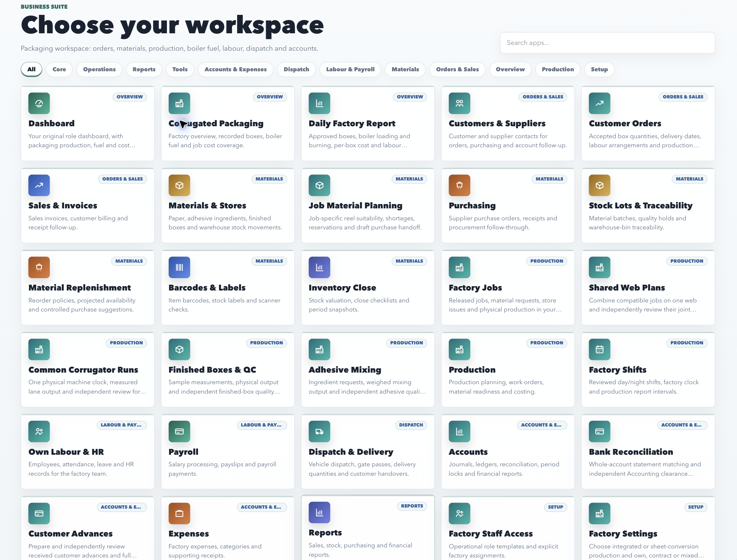737x560 pixels.
Task: Open the Daily Factory Report chart icon
Action: point(319,103)
